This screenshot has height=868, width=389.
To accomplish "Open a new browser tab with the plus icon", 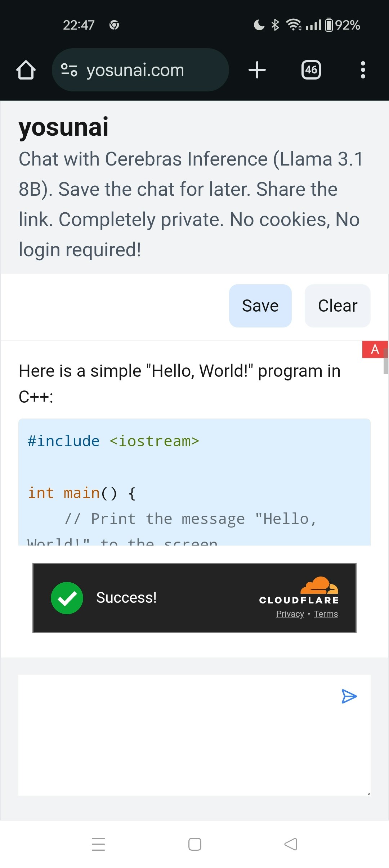I will [257, 69].
